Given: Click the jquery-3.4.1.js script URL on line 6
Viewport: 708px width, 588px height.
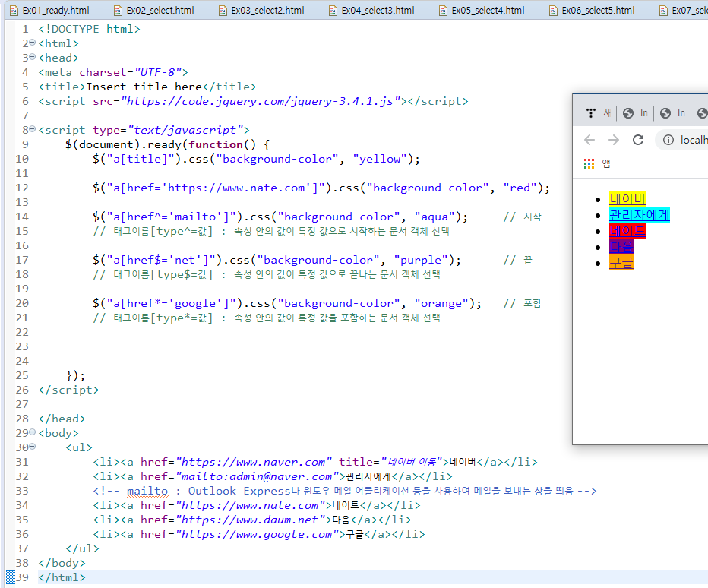Looking at the screenshot, I should coord(261,101).
